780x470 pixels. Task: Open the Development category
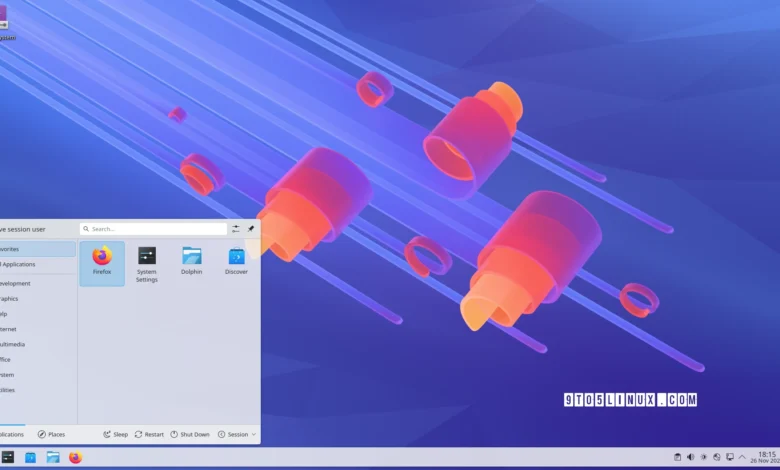38,283
